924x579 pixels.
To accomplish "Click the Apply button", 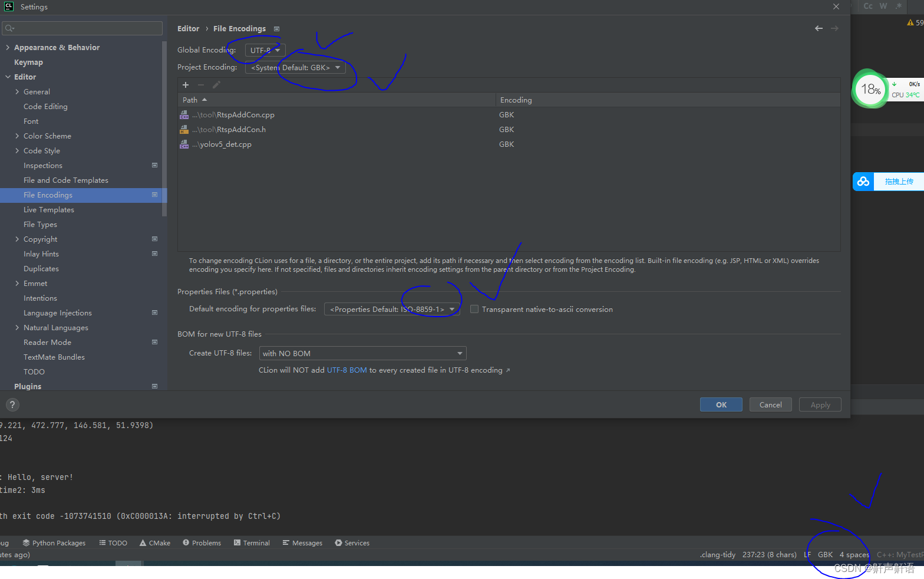I will [820, 404].
